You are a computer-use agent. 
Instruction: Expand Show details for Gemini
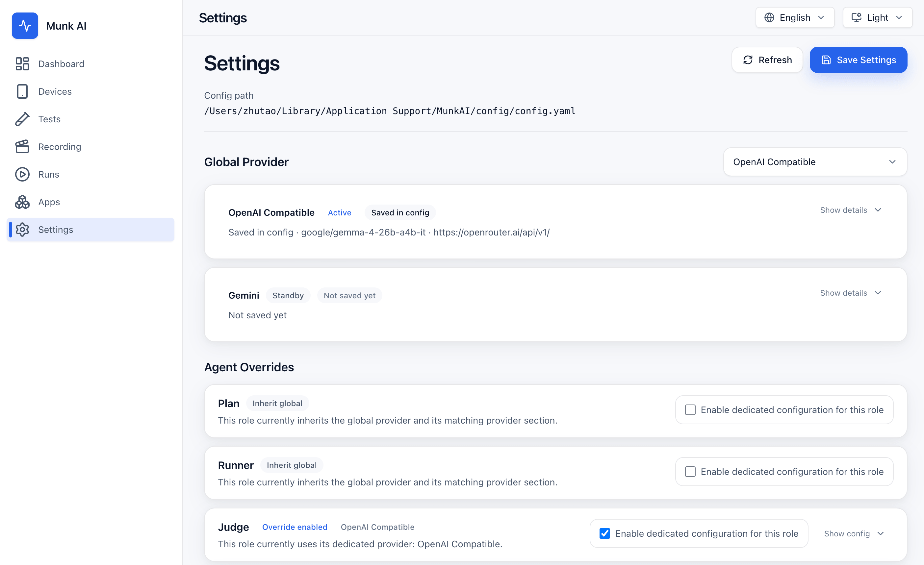click(x=851, y=293)
